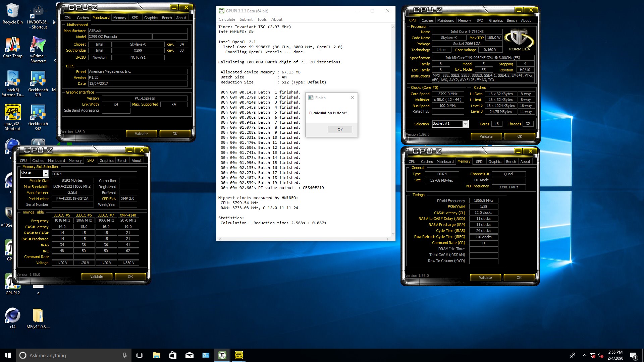The height and width of the screenshot is (362, 644).
Task: Select SPD tab in Memory CPU-Z window
Action: 479,162
